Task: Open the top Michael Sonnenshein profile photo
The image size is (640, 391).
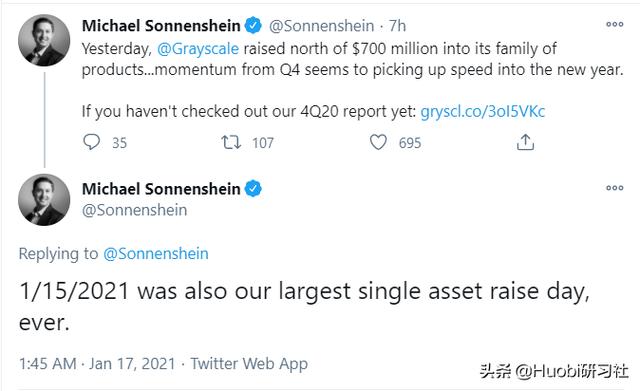Action: (x=44, y=40)
